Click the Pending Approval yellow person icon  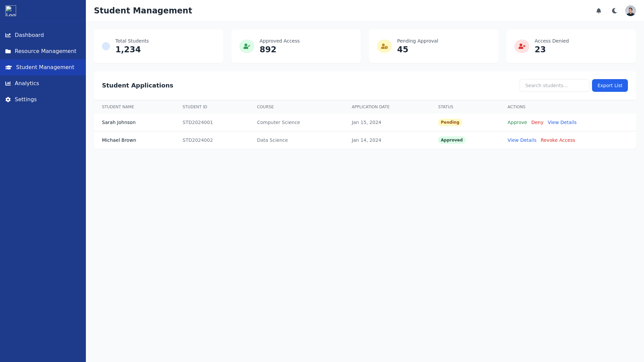coord(384,46)
